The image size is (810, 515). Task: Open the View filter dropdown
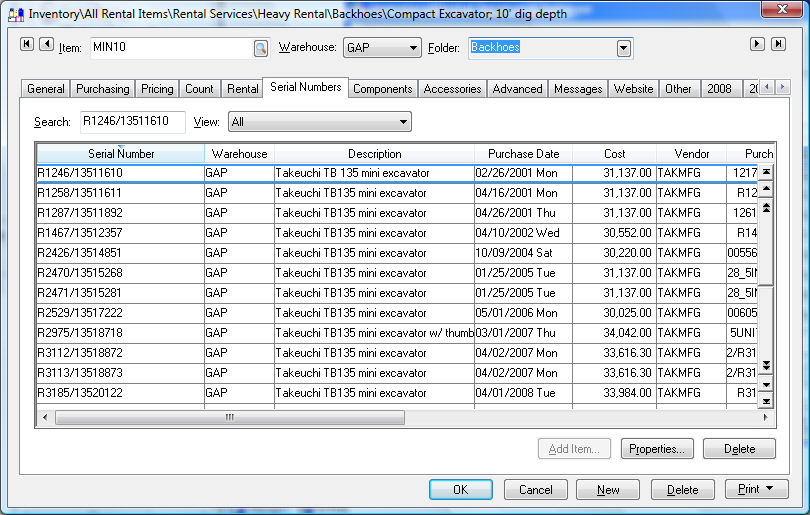[x=402, y=122]
